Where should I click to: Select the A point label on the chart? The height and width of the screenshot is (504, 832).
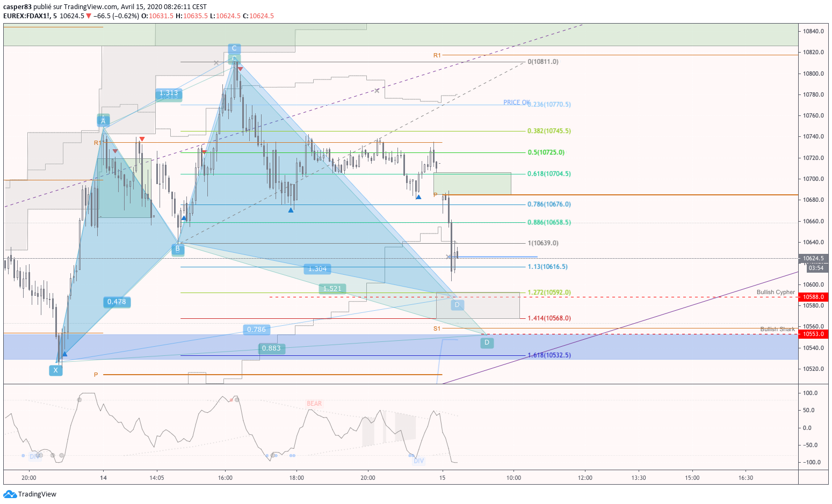pyautogui.click(x=103, y=121)
